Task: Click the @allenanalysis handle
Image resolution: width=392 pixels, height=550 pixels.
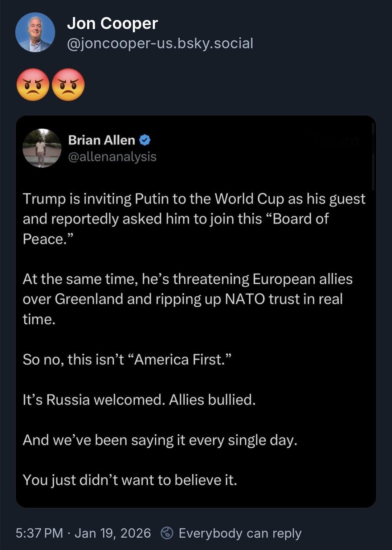Action: pyautogui.click(x=112, y=157)
